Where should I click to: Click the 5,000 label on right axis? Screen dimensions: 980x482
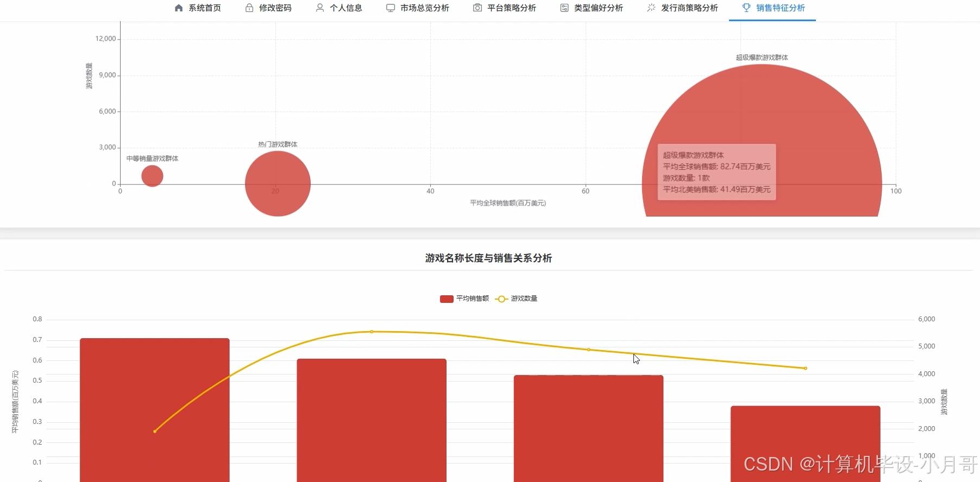pos(926,346)
